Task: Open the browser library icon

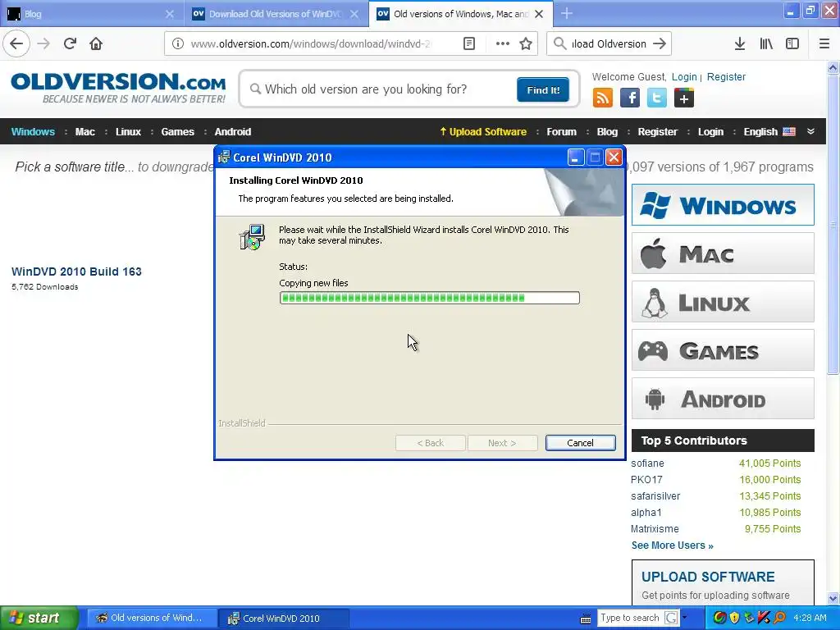Action: pyautogui.click(x=766, y=44)
